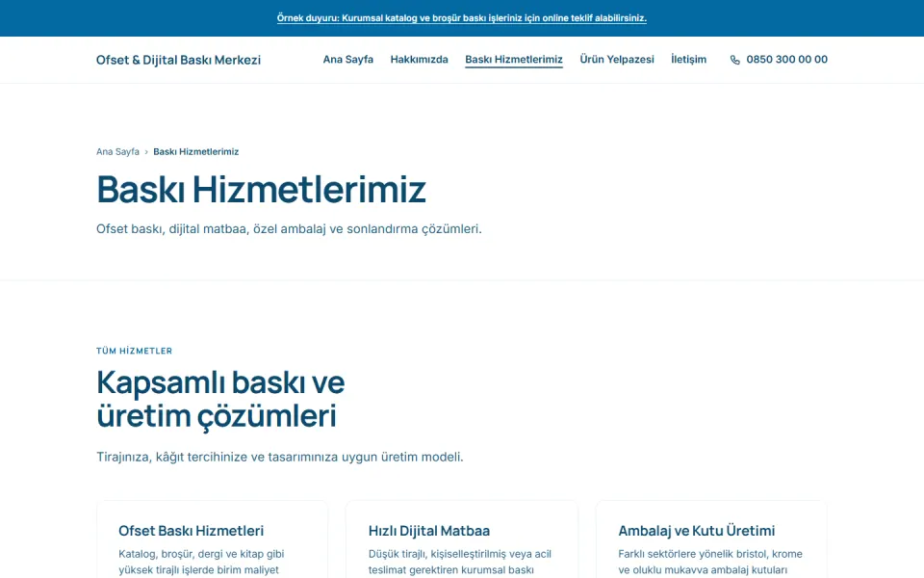Call the number 0850 300 00 00

point(786,60)
